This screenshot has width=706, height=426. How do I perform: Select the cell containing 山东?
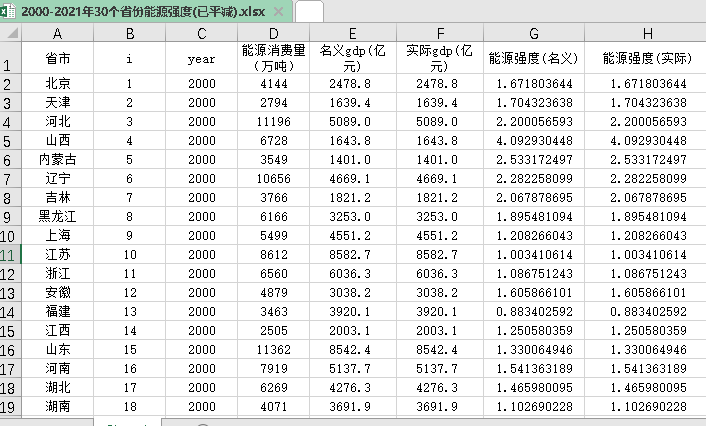tap(58, 349)
